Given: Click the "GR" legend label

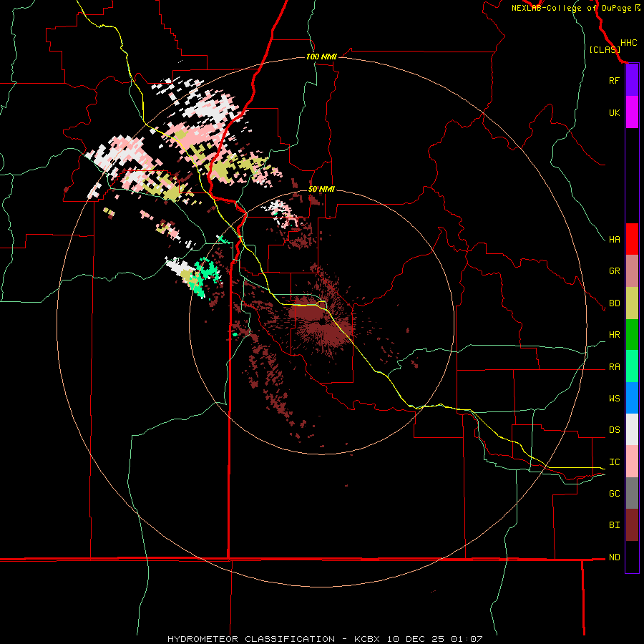Looking at the screenshot, I should (x=614, y=271).
